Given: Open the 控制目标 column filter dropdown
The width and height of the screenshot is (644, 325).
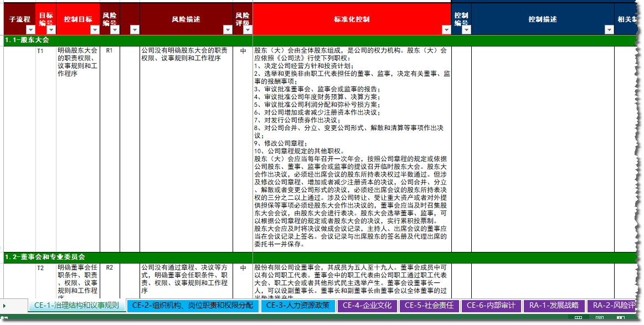Looking at the screenshot, I should [x=95, y=30].
